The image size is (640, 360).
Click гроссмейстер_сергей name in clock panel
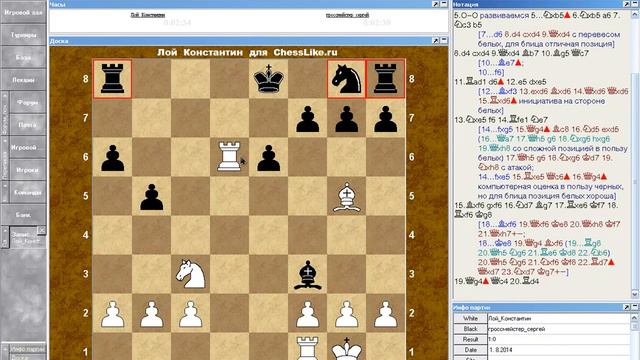pos(347,15)
